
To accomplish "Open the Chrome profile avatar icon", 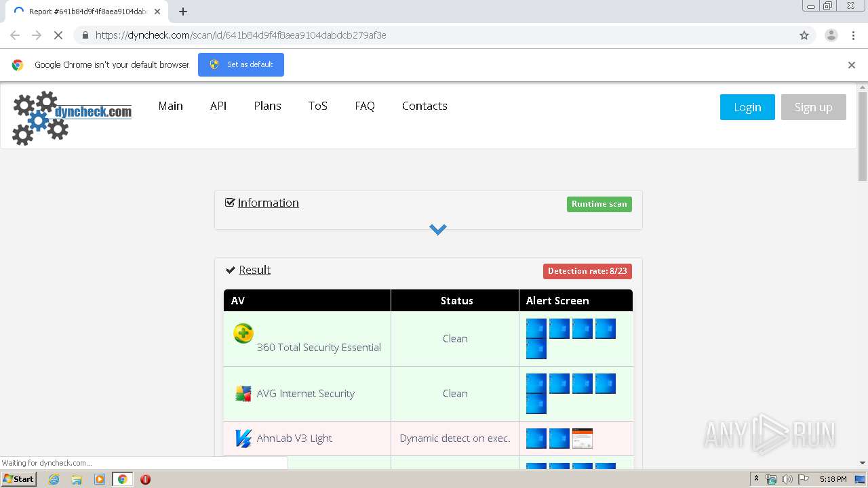I will pos(831,35).
